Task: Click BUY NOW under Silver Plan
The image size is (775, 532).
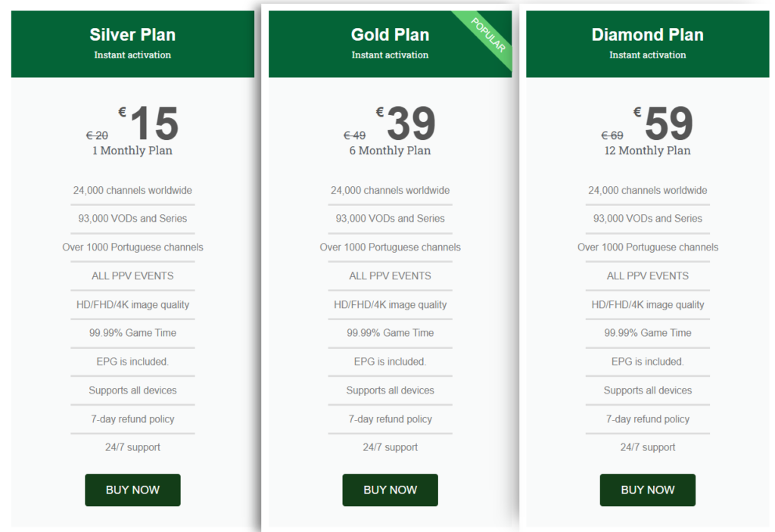Action: click(132, 490)
